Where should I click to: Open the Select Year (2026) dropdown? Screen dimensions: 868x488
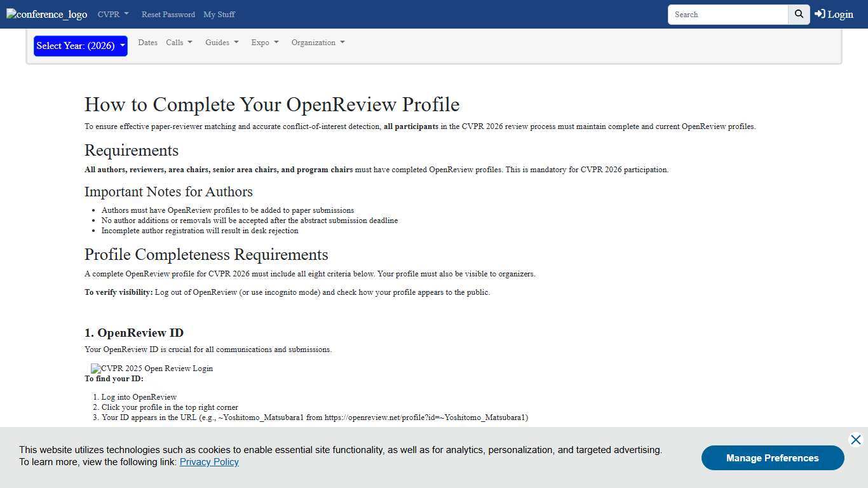pos(80,46)
